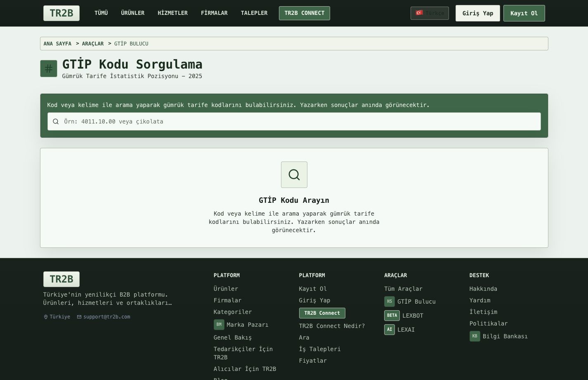
Task: Open the ÜRÜNLER nav item
Action: [x=133, y=13]
